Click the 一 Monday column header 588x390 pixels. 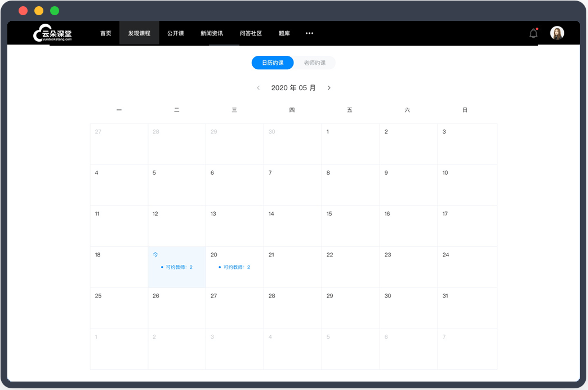pyautogui.click(x=119, y=110)
